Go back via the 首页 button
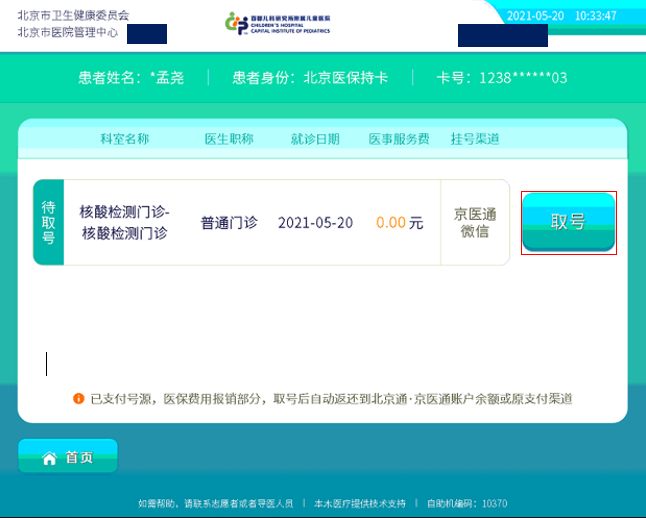The width and height of the screenshot is (646, 518). [68, 456]
